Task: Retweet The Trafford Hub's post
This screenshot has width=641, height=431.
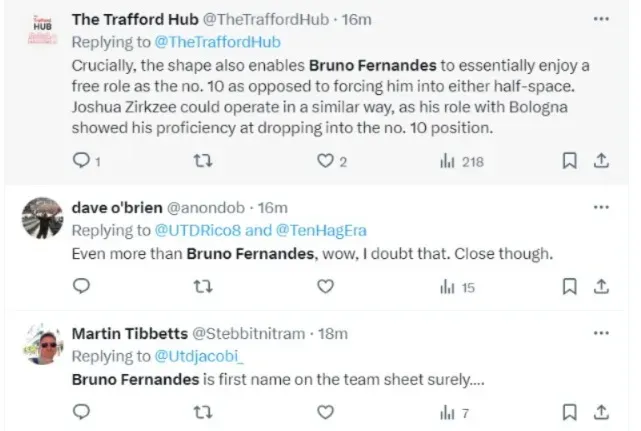Action: click(x=203, y=161)
